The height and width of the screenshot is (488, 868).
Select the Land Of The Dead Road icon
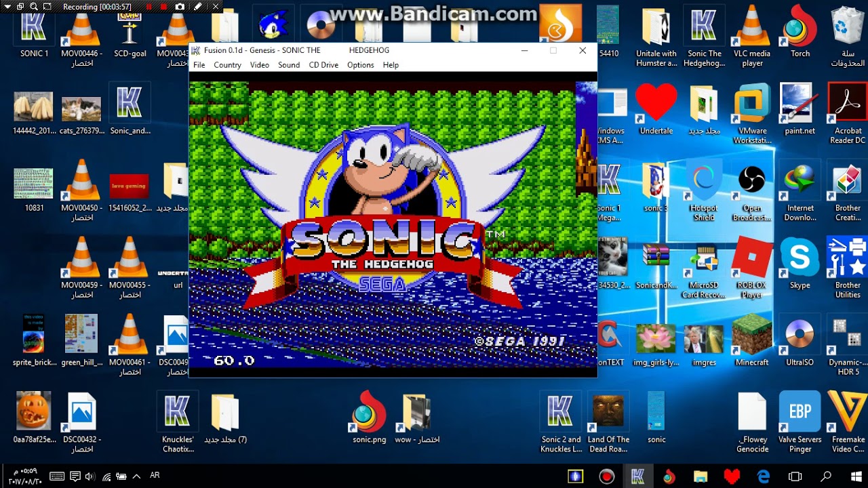(x=608, y=423)
